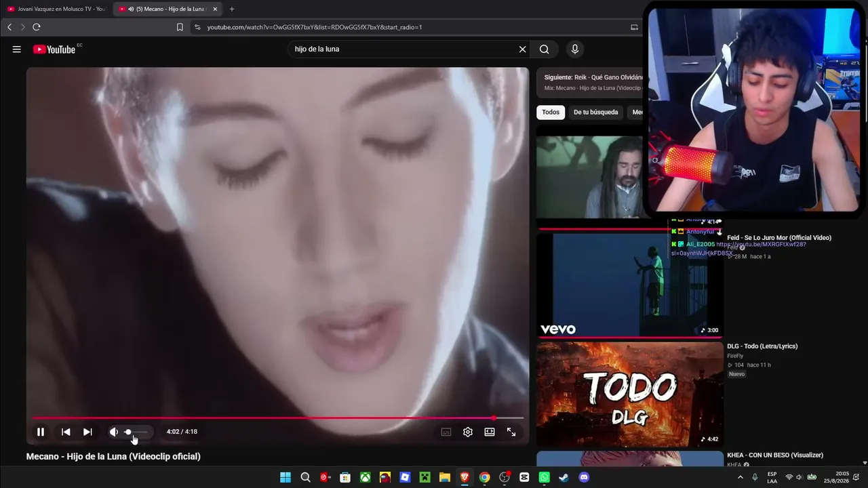This screenshot has width=868, height=488.
Task: Open the Feid vevo video thumbnail
Action: (629, 285)
